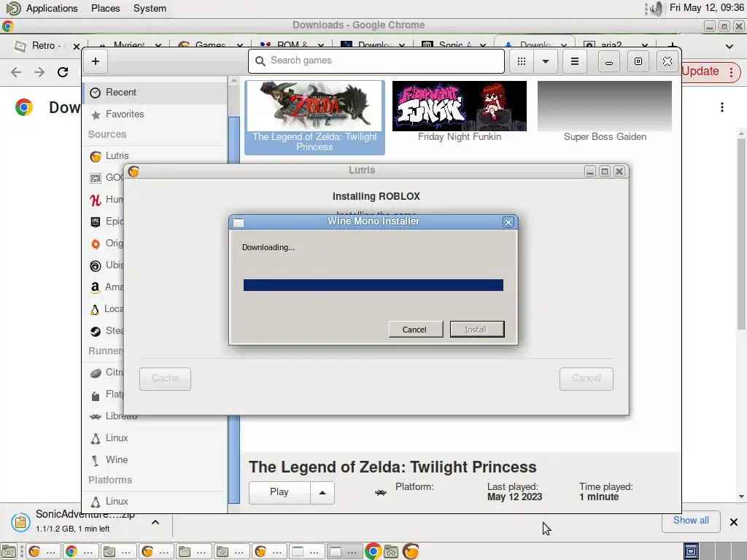This screenshot has width=747, height=560.
Task: Click Play for Zelda Twilight Princess
Action: 279,492
